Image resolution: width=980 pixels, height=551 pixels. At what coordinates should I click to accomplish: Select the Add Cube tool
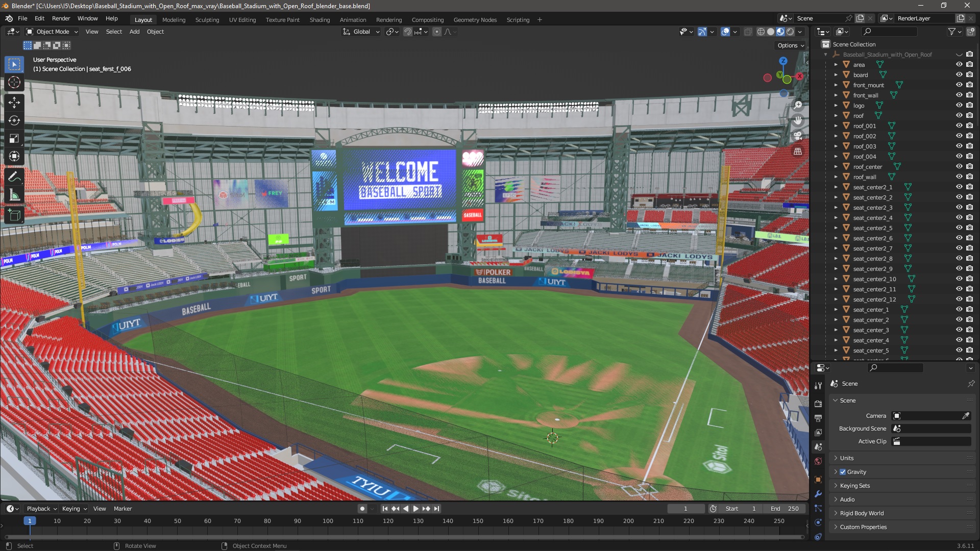14,215
